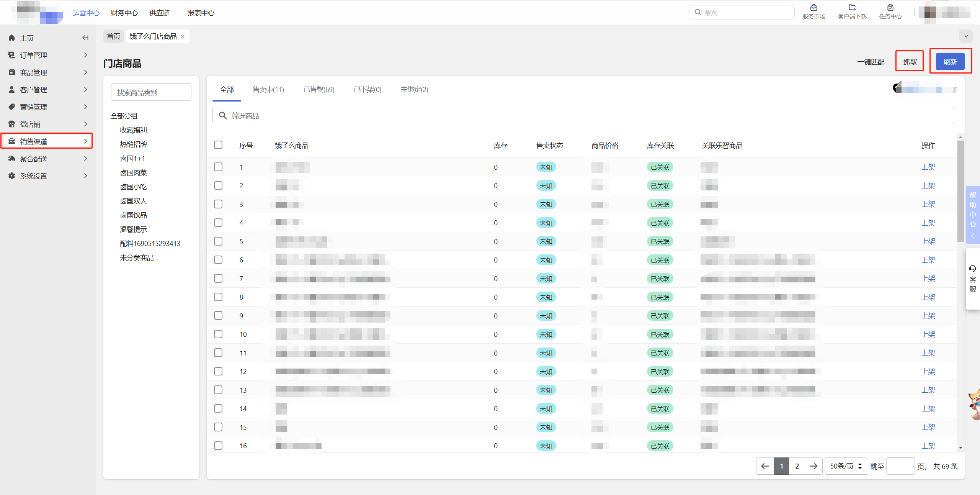Screen dimensions: 980x495
Task: Click the 客服 headset icon
Action: point(973,268)
